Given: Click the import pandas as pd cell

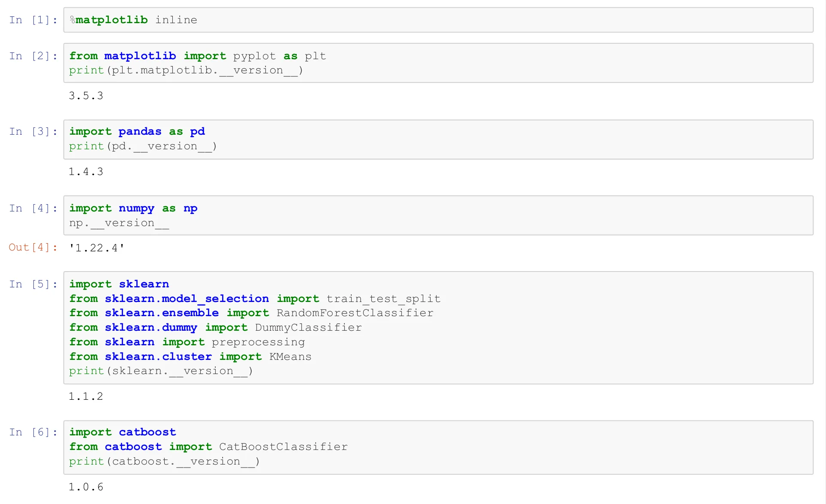Looking at the screenshot, I should click(438, 139).
